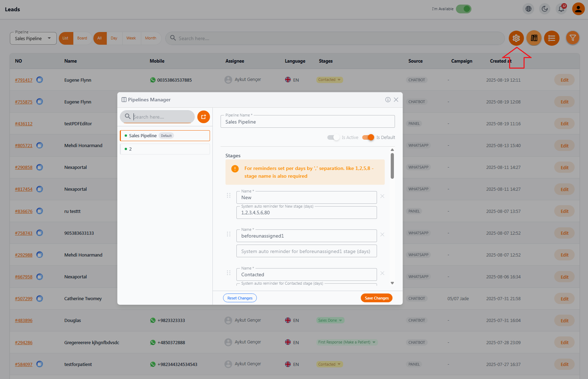
Task: Click Edit for lead #791417
Action: tap(564, 80)
